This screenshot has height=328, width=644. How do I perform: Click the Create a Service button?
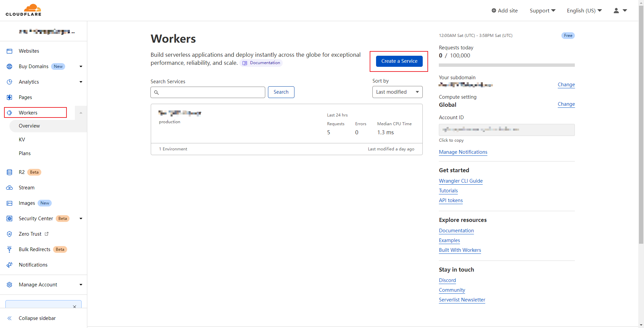(399, 61)
